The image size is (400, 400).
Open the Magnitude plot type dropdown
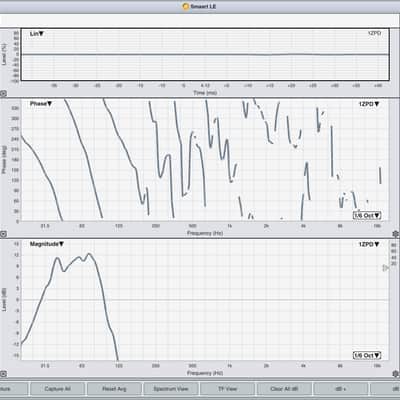click(47, 244)
